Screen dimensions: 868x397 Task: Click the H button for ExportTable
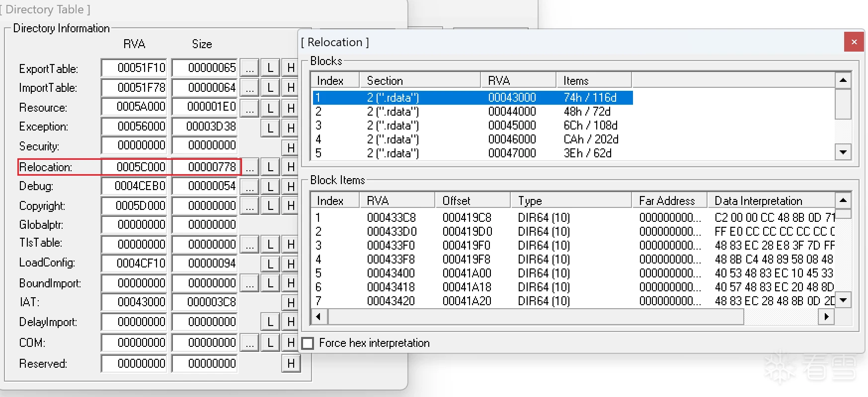point(291,68)
